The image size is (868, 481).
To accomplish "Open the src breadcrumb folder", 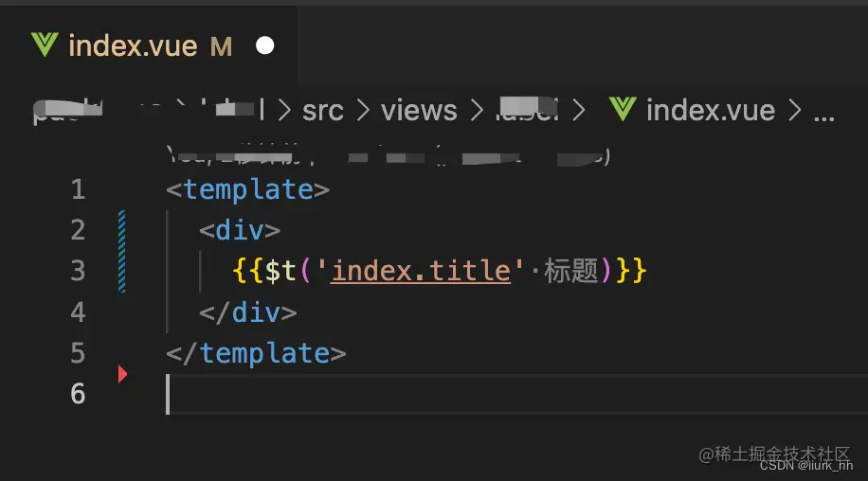I will (x=323, y=110).
